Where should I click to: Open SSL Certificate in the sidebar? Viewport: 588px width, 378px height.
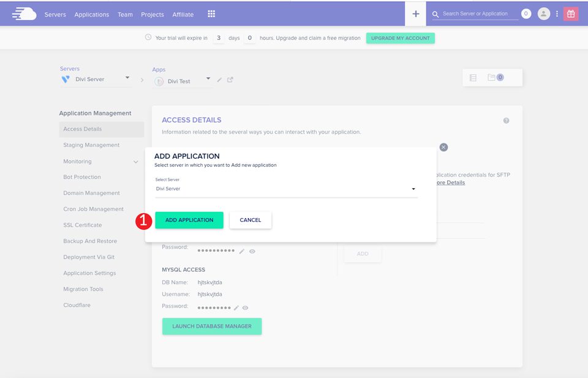(83, 225)
